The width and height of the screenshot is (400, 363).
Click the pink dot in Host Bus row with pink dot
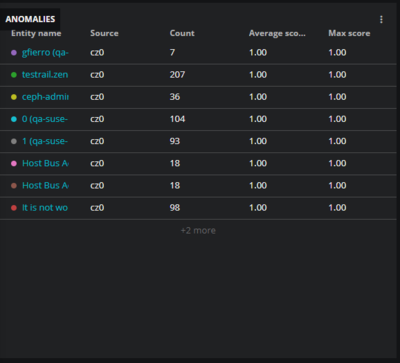click(14, 164)
